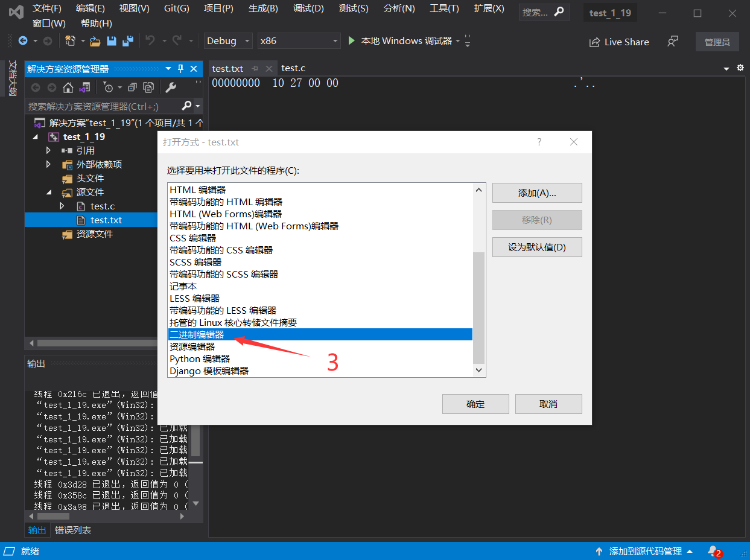Viewport: 750px width, 560px height.
Task: Open the Debug configuration dropdown
Action: 227,40
